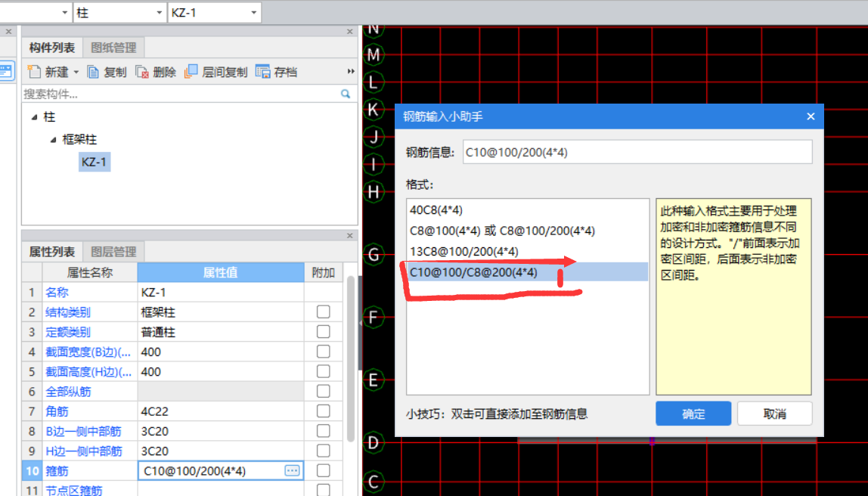Viewport: 868px width, 496px height.
Task: Toggle 附加 checkbox for 截面高度 row
Action: coord(324,371)
